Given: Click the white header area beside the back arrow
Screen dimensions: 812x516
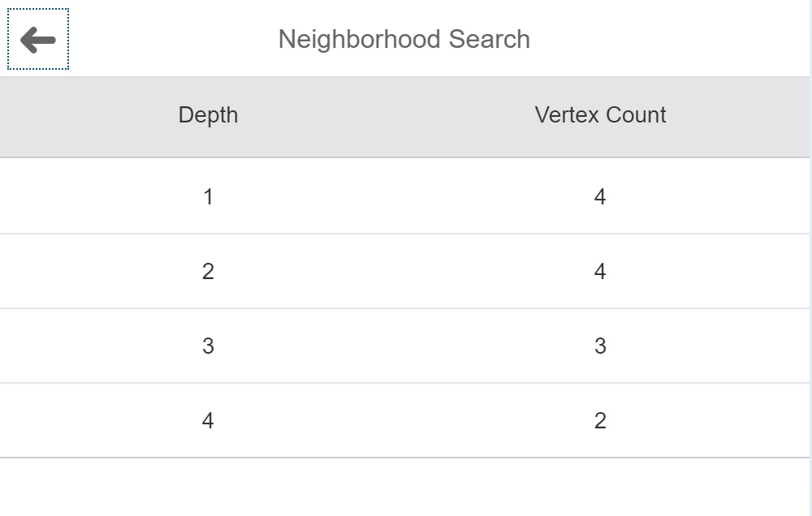Looking at the screenshot, I should (x=162, y=39).
